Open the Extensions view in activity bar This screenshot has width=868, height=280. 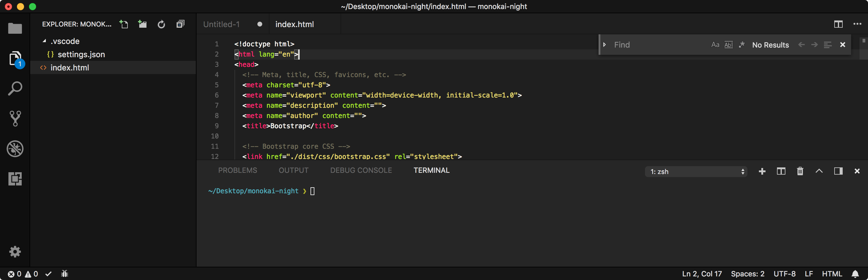click(x=15, y=179)
